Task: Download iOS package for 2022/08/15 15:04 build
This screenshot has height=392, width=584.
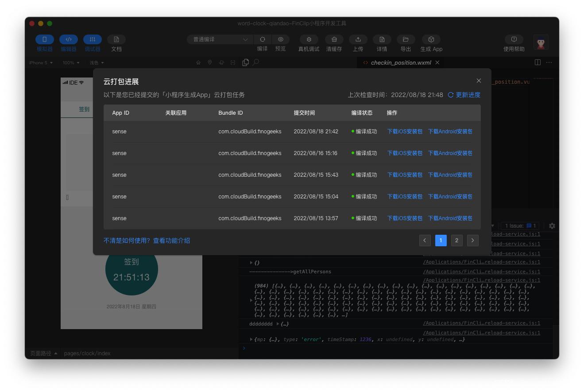Action: coord(405,197)
